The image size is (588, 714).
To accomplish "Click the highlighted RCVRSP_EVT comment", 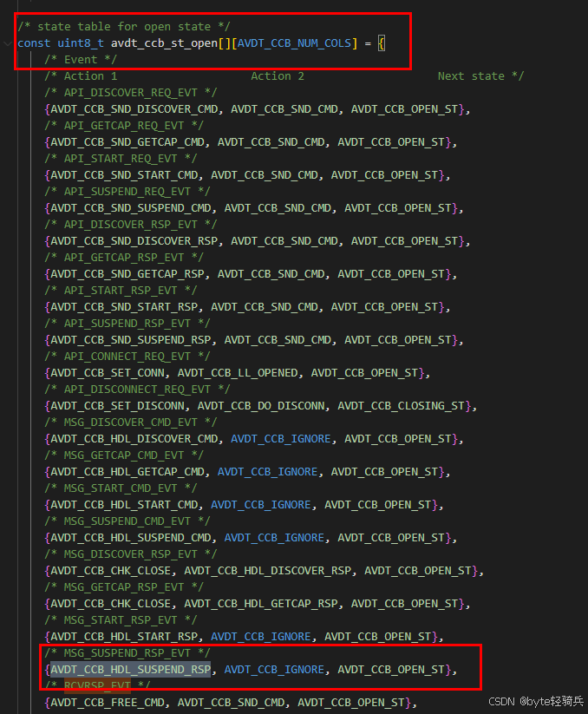I will [97, 685].
